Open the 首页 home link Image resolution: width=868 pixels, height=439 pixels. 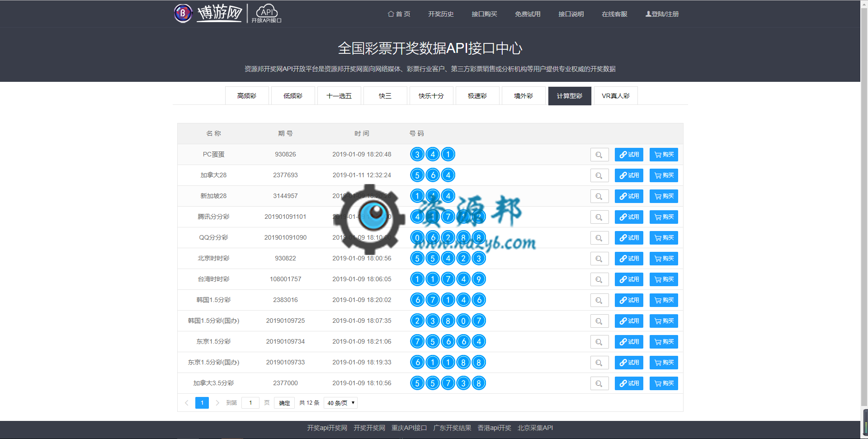[399, 14]
